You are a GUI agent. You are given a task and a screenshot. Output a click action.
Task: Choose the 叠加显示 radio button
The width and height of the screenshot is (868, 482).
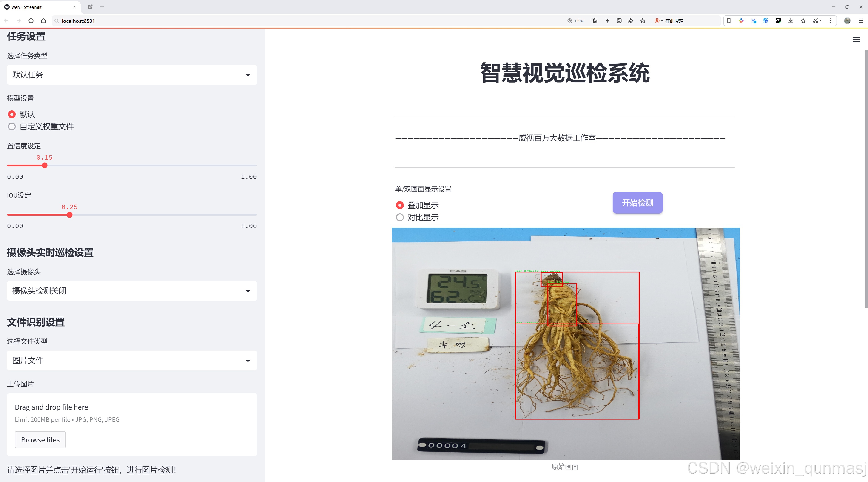coord(400,205)
